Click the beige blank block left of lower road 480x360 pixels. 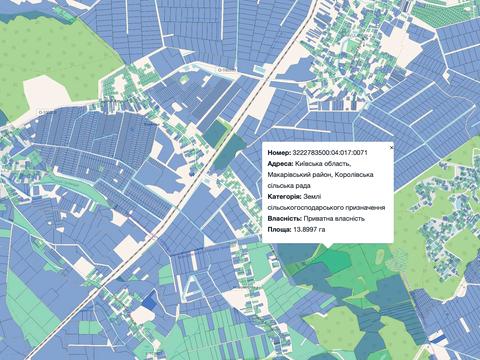click(127, 247)
